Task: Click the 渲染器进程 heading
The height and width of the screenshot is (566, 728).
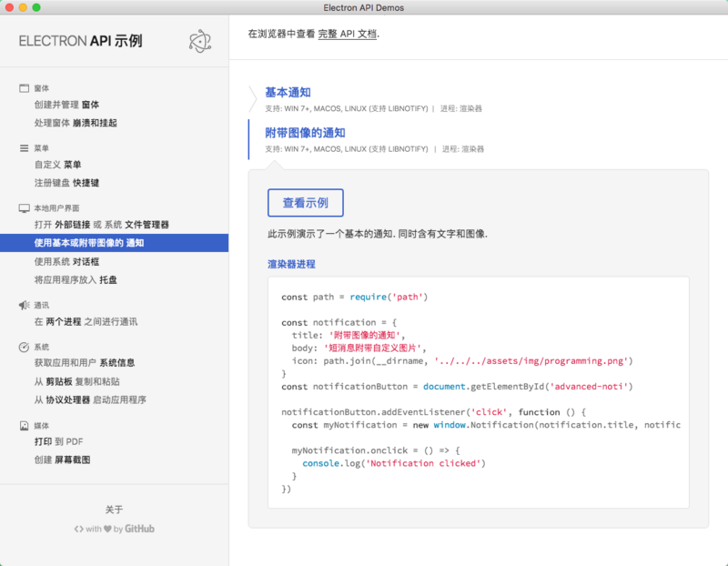Action: 291,264
